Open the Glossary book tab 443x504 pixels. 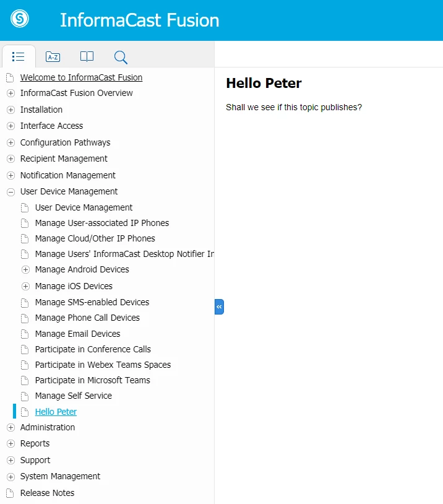click(87, 56)
